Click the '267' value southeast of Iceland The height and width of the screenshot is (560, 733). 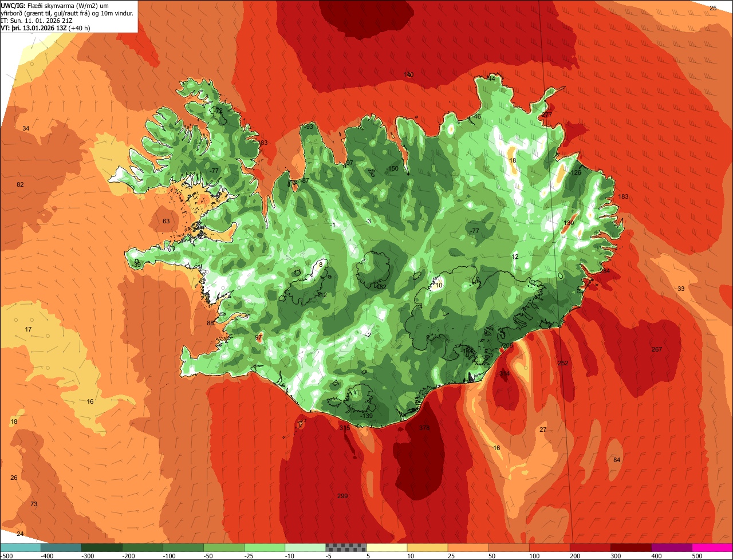(x=657, y=350)
